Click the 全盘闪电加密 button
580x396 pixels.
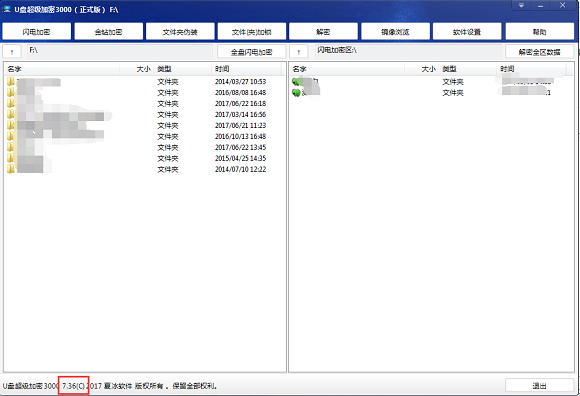(252, 52)
